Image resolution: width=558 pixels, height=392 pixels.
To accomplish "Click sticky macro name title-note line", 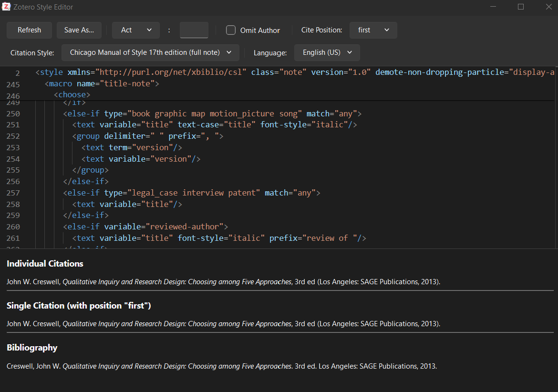I will [102, 83].
